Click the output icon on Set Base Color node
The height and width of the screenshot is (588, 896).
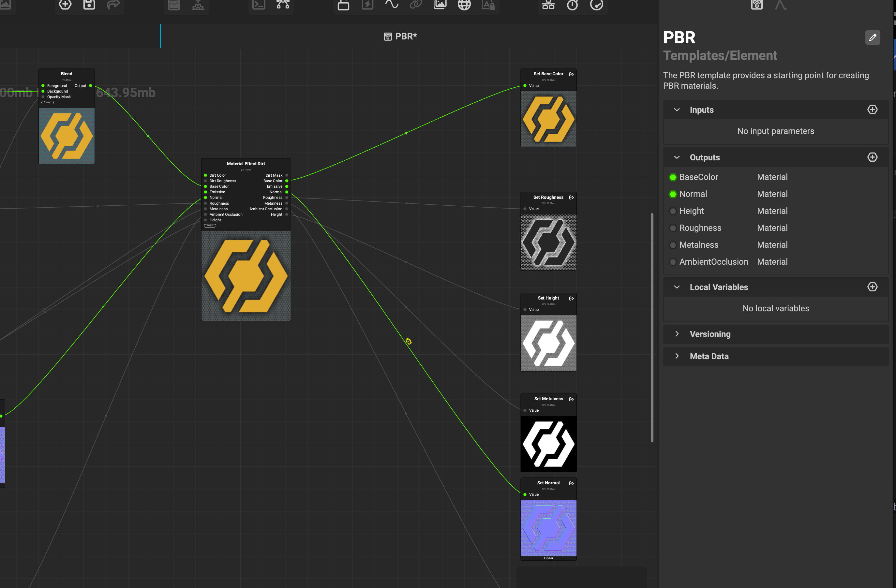coord(571,74)
